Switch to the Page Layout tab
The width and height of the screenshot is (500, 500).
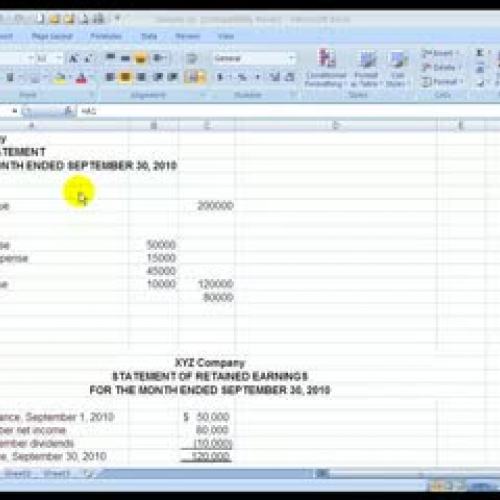point(52,36)
